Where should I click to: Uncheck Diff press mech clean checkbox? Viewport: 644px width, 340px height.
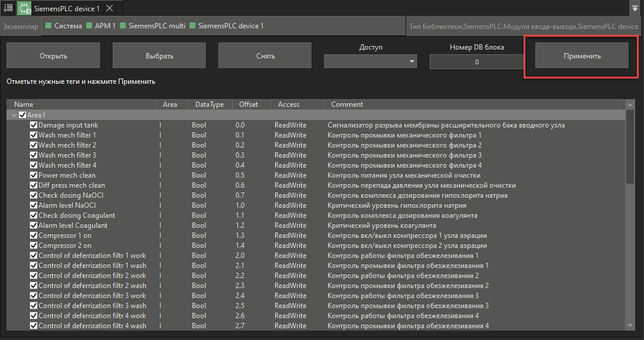(34, 185)
